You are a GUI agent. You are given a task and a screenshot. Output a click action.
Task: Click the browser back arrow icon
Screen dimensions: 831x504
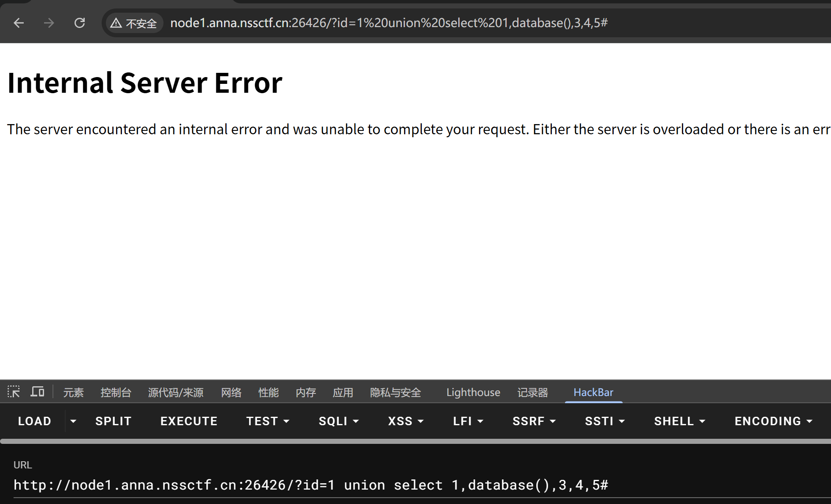coord(19,23)
